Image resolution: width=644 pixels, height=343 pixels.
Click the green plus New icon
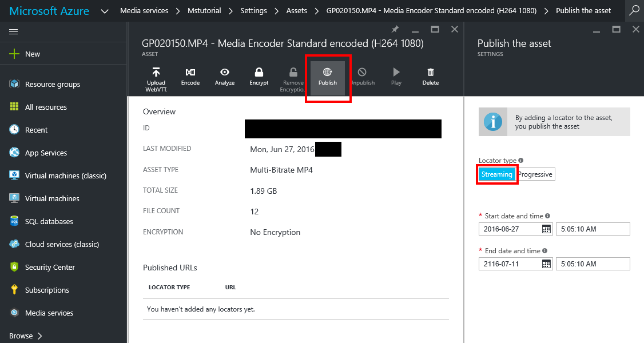click(x=14, y=54)
